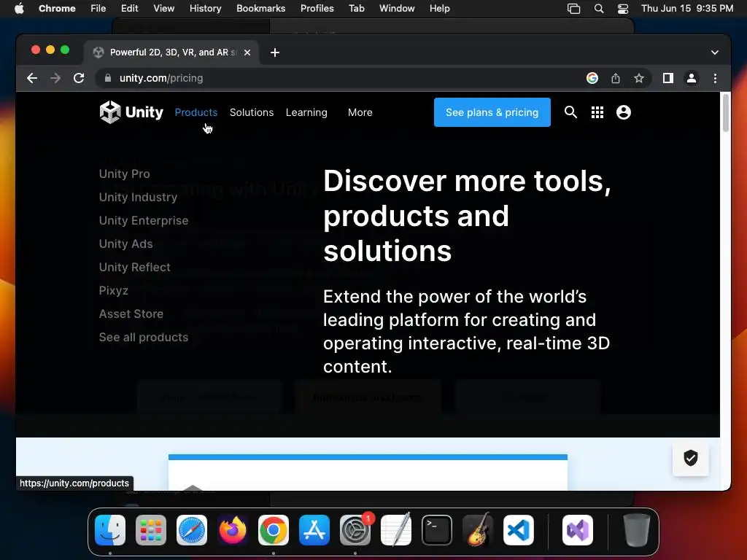The image size is (747, 560).
Task: Go back with the browser back arrow
Action: tap(32, 78)
